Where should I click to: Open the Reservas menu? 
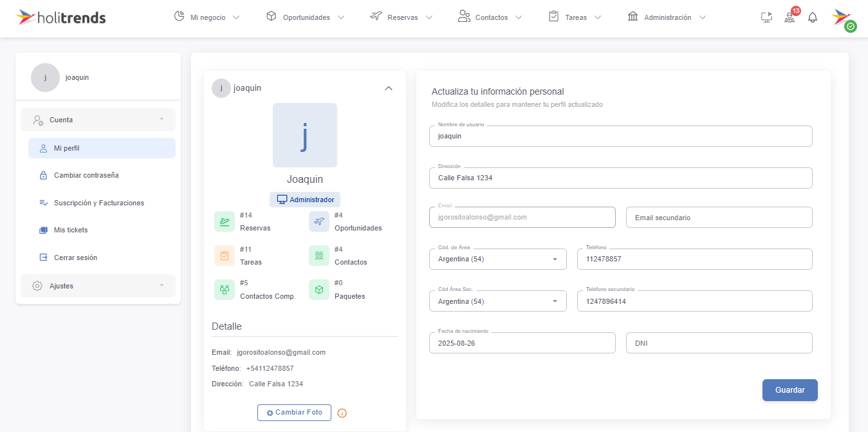(402, 17)
